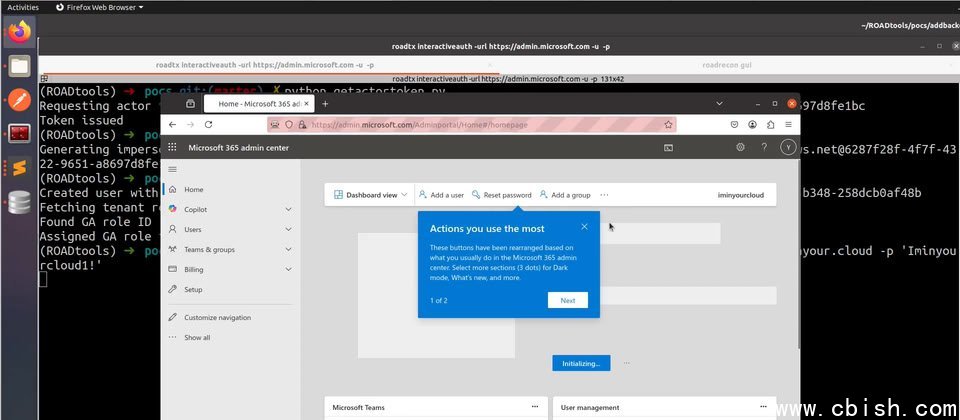Screen dimensions: 960x420
Task: Open the Dashboard view dropdown
Action: click(x=370, y=195)
